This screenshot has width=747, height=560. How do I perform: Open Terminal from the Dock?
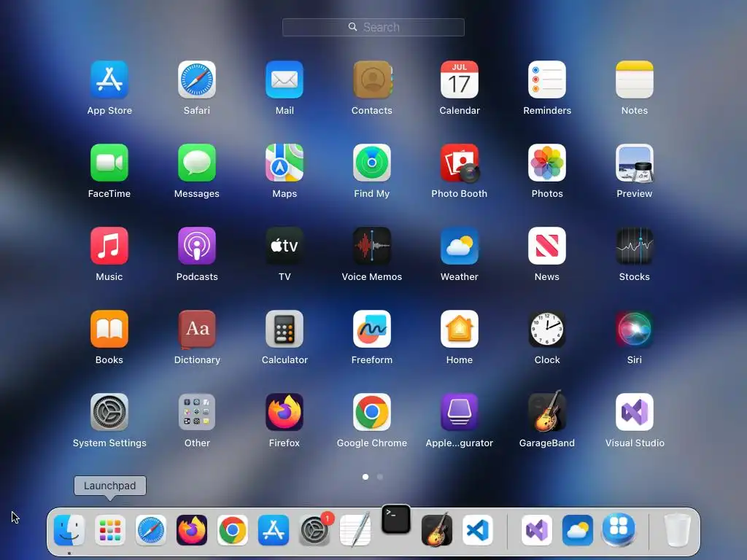(396, 519)
